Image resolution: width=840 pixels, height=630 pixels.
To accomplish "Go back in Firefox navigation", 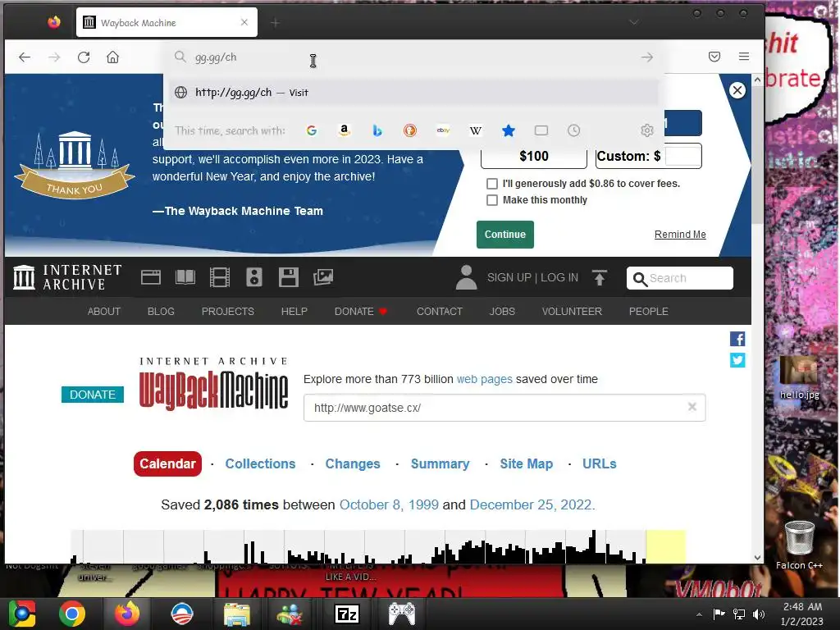I will pos(25,57).
